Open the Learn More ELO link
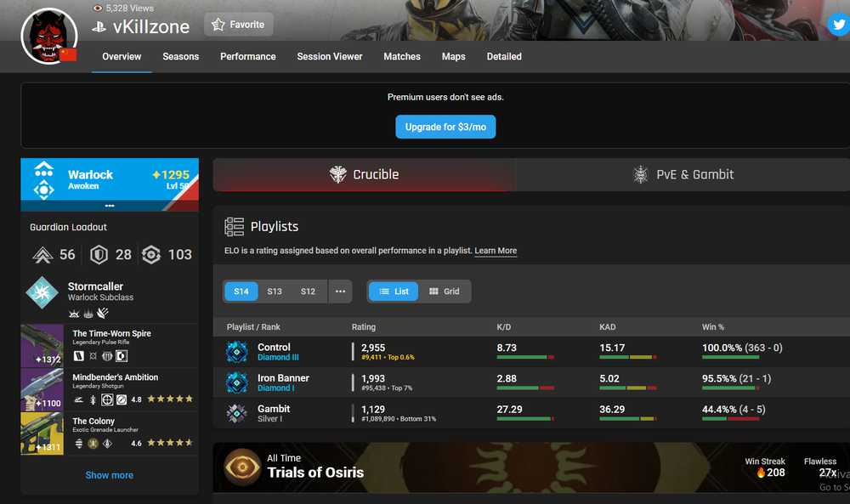The image size is (850, 504). pyautogui.click(x=496, y=251)
